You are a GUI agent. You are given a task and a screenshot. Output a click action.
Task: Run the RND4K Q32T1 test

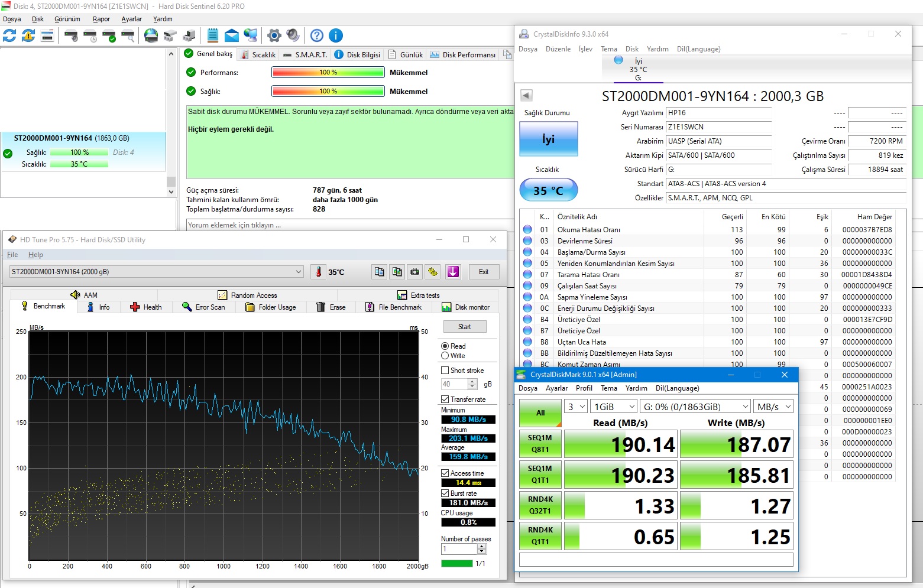click(x=540, y=505)
